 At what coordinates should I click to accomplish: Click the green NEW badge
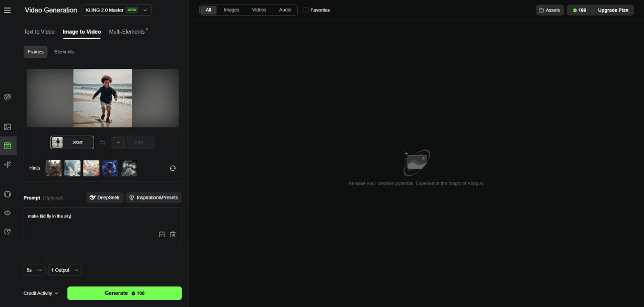(x=132, y=10)
